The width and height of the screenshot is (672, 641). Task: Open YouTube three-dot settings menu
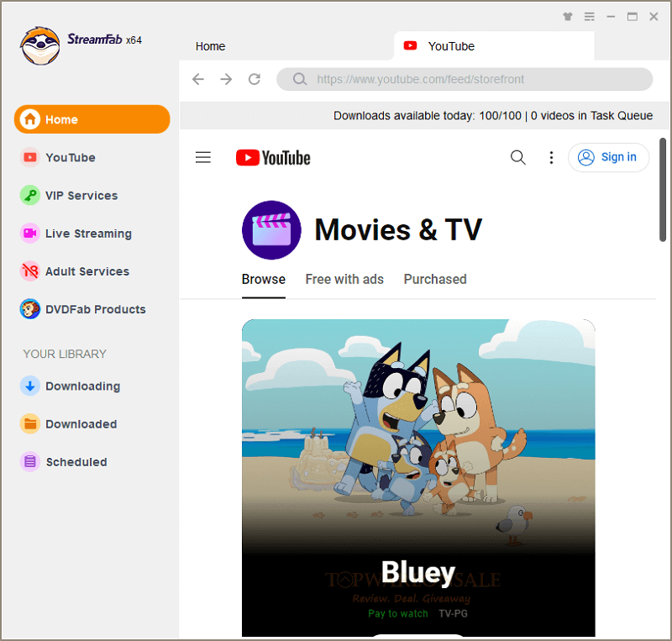coord(551,157)
